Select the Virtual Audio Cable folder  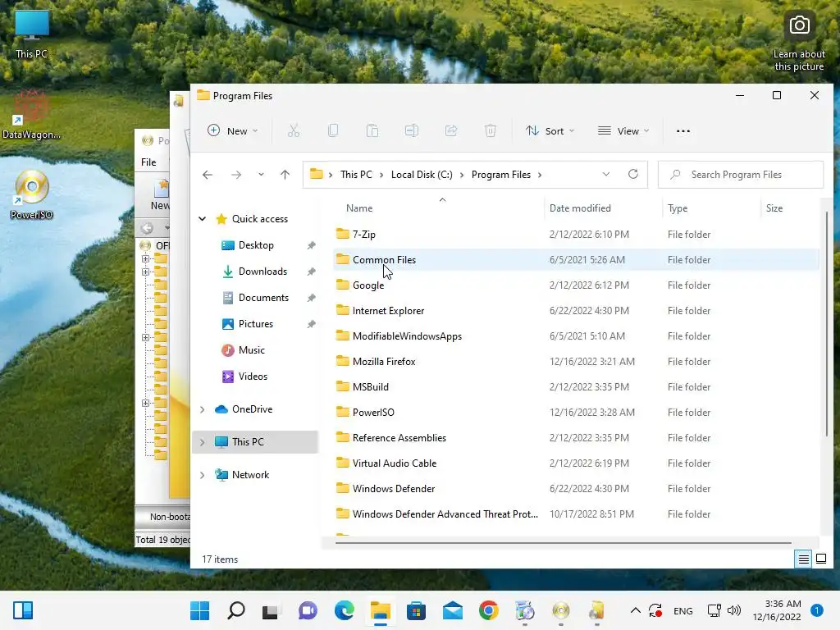point(576,463)
